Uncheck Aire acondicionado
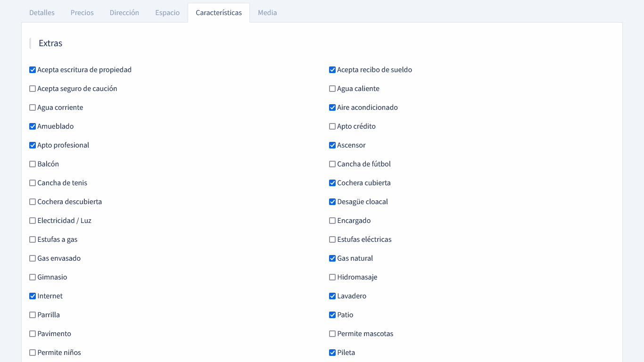The width and height of the screenshot is (644, 362). (x=332, y=107)
